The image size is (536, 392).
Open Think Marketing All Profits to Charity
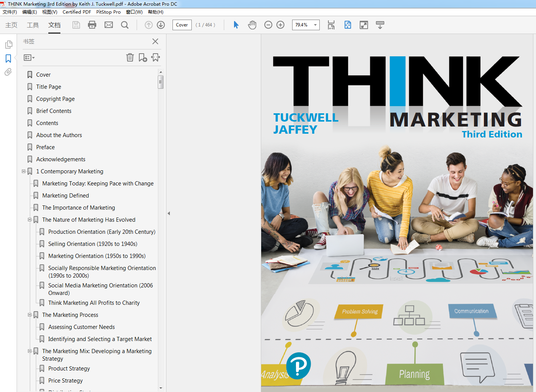(94, 303)
